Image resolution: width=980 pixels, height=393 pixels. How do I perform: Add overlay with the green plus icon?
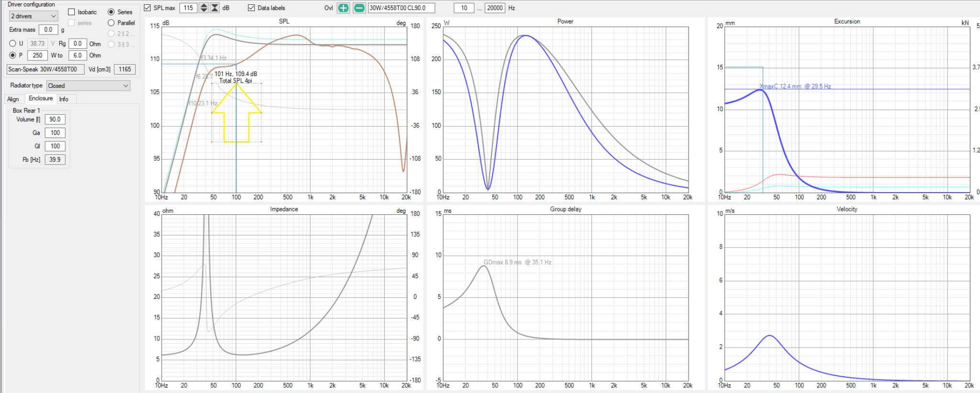click(344, 8)
